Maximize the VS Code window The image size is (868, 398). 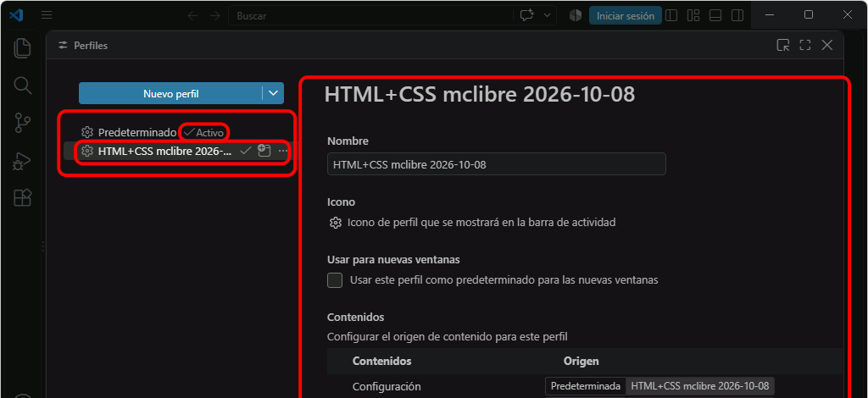pyautogui.click(x=809, y=15)
